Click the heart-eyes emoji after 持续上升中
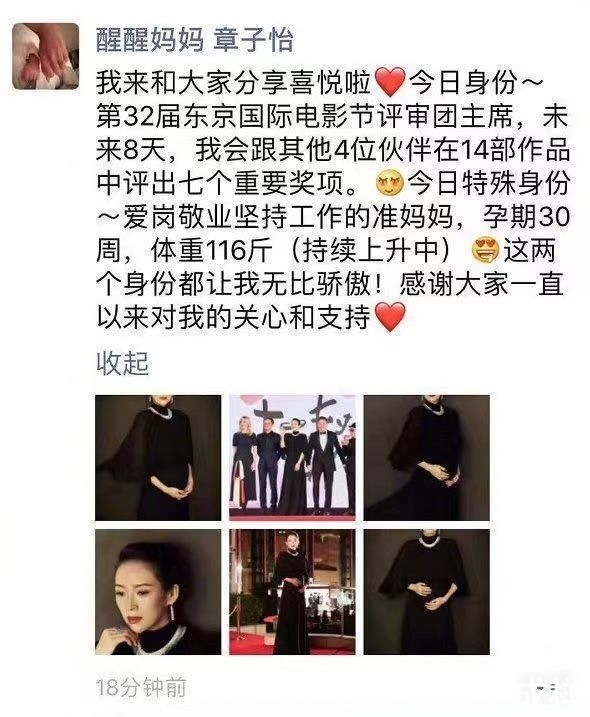 [x=485, y=251]
